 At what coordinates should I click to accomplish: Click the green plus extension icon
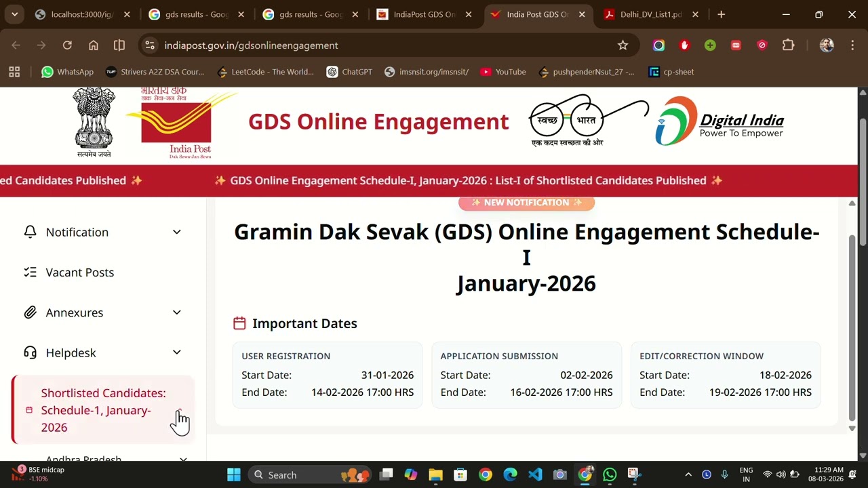(710, 45)
